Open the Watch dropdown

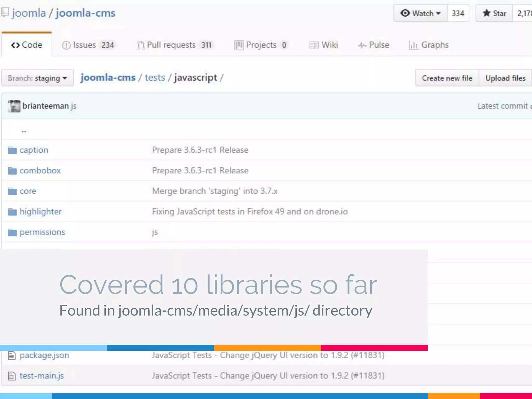(x=420, y=13)
